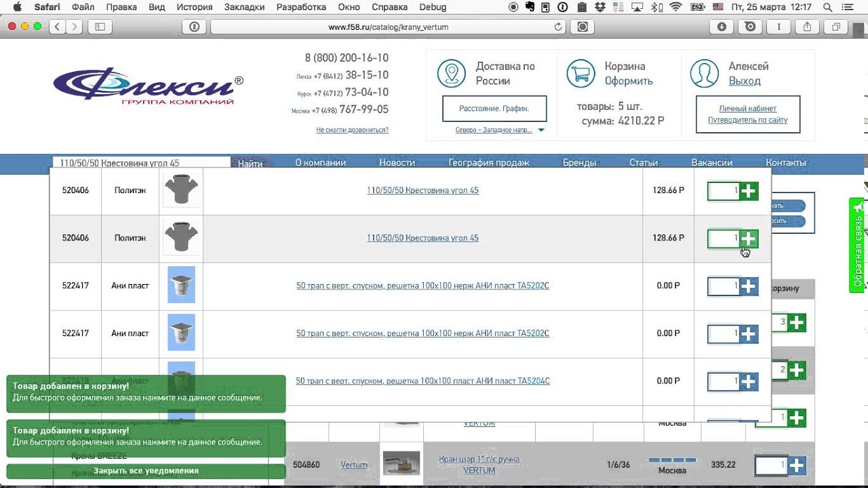Open the Кран шар 1" product thumbnail

tap(401, 464)
